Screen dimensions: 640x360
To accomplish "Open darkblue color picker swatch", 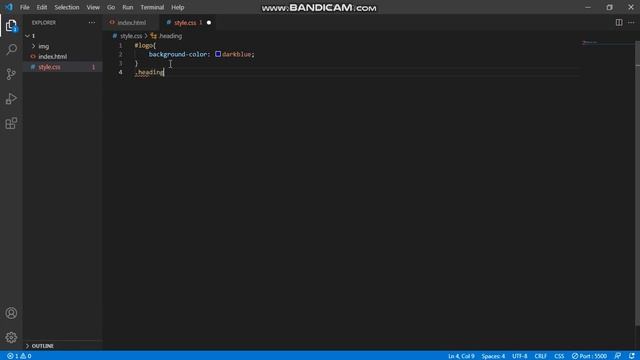I will pos(218,54).
